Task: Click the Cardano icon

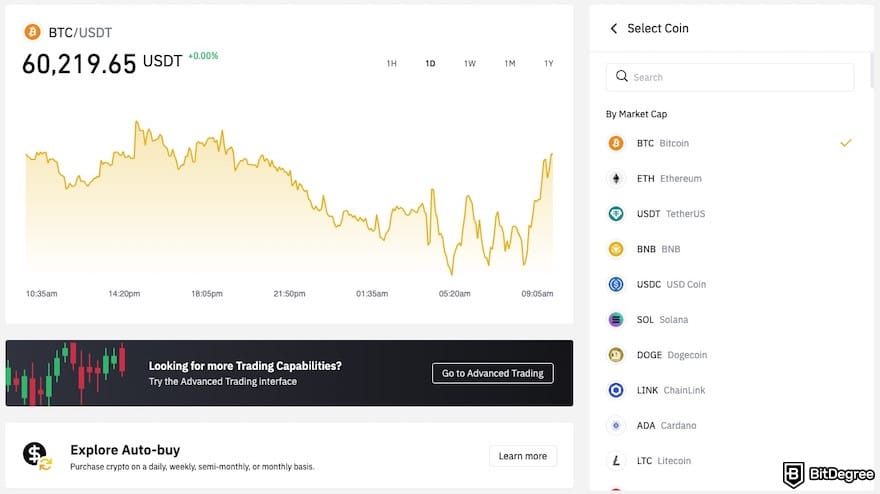Action: 616,426
